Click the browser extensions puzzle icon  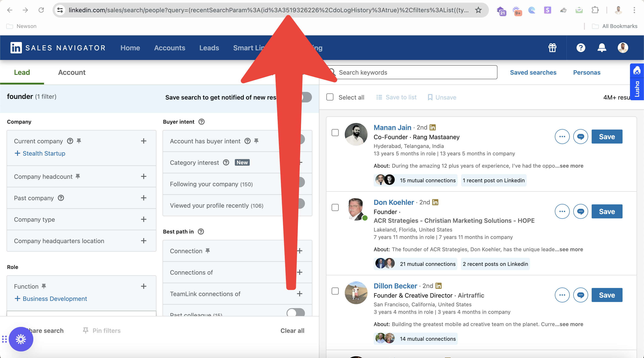tap(595, 10)
